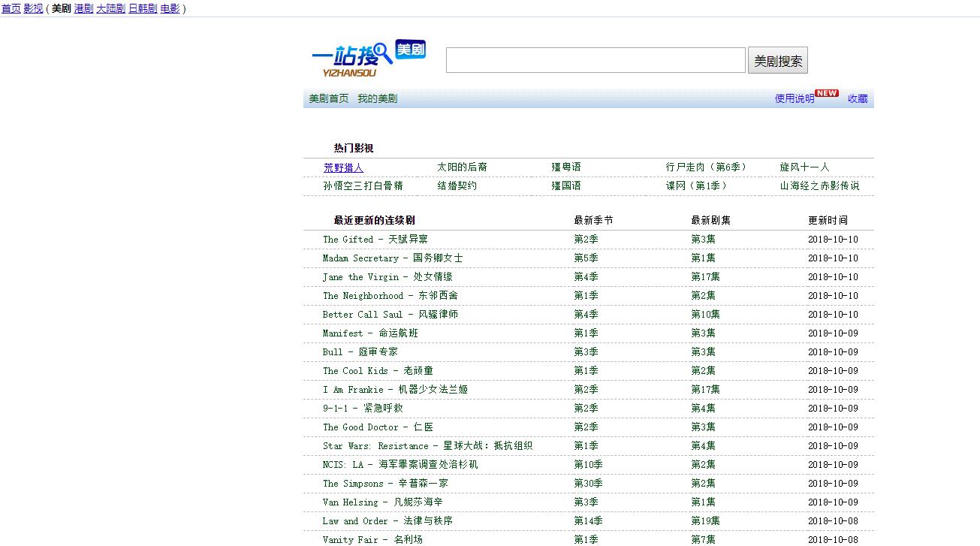
Task: Click date 2018-10-10 in The Gifted row
Action: click(x=833, y=240)
